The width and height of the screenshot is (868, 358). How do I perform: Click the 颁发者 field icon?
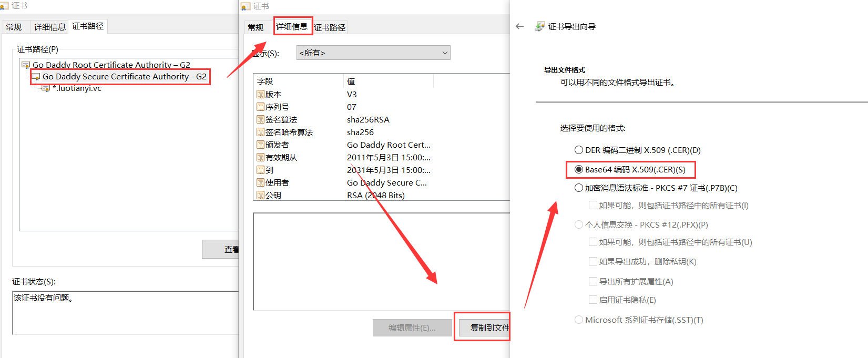[x=260, y=145]
